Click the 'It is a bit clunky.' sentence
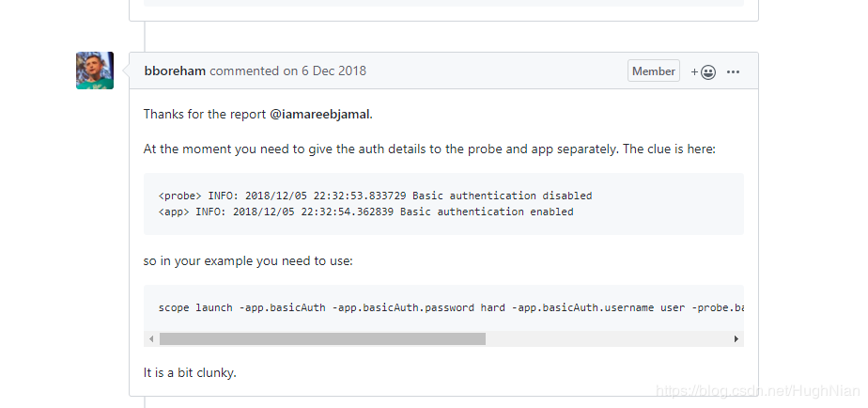The width and height of the screenshot is (868, 408). click(x=190, y=372)
